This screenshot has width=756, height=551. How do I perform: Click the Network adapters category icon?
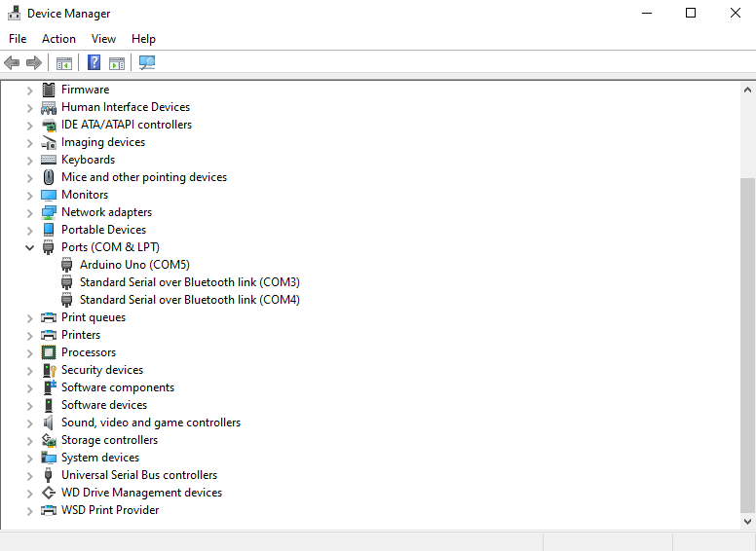pyautogui.click(x=49, y=212)
